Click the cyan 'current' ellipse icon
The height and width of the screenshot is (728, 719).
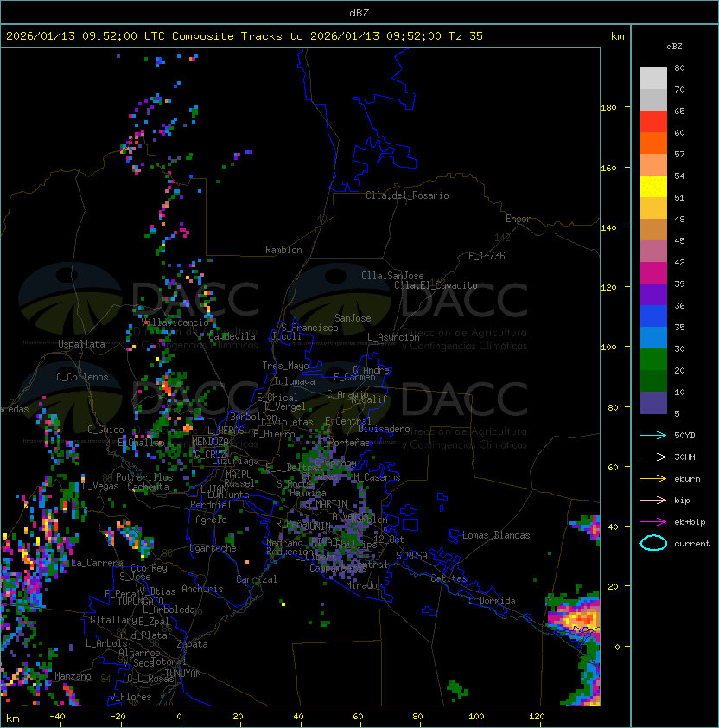[653, 543]
